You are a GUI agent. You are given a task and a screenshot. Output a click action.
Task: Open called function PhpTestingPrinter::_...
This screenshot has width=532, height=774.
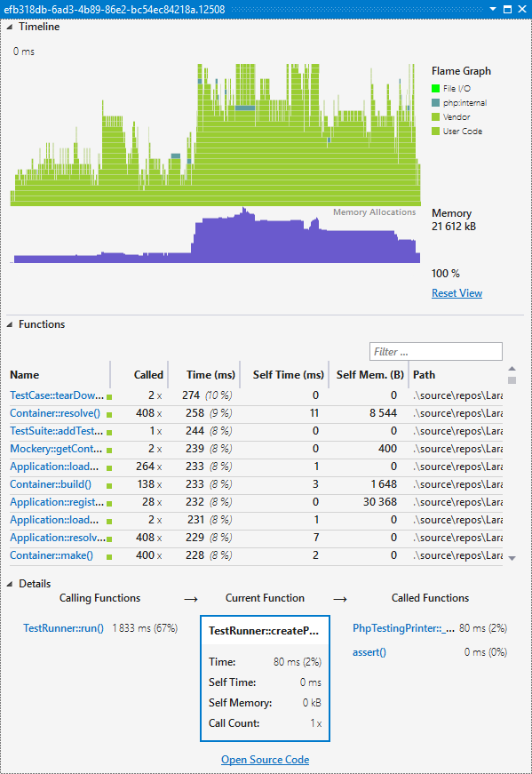point(403,628)
